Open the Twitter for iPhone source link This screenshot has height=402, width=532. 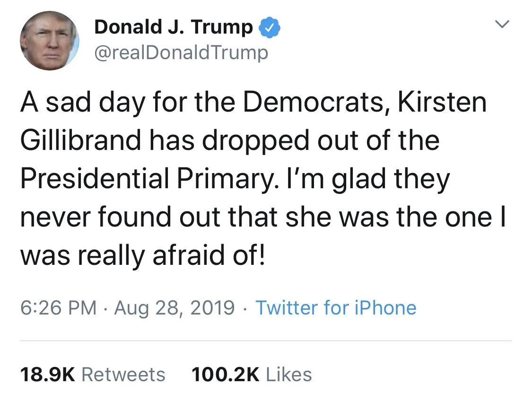tap(336, 308)
